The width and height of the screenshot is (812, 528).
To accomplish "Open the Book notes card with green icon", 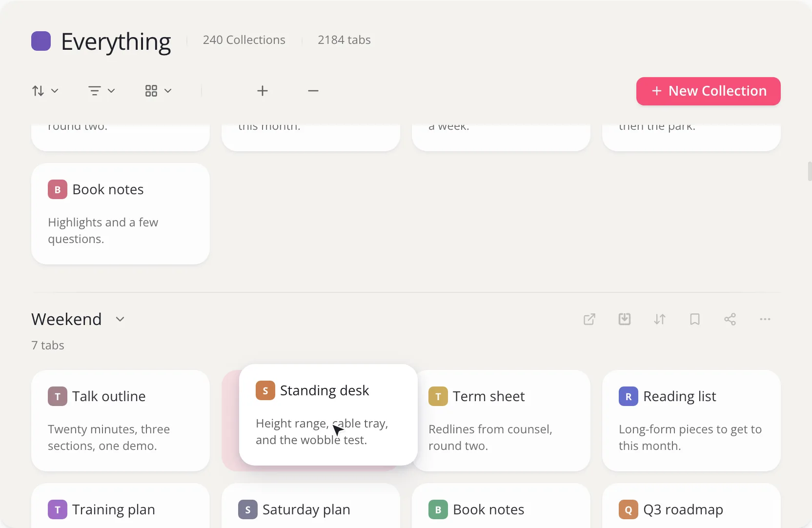I will point(501,506).
